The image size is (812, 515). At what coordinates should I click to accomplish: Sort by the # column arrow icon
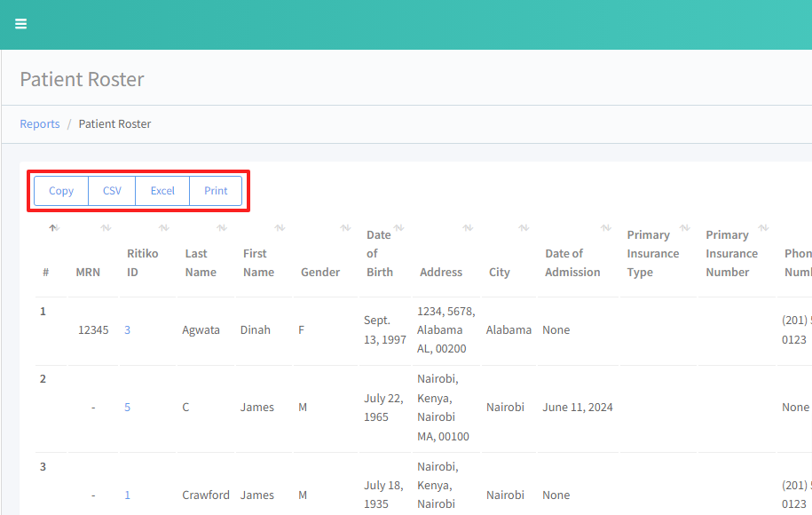(53, 228)
